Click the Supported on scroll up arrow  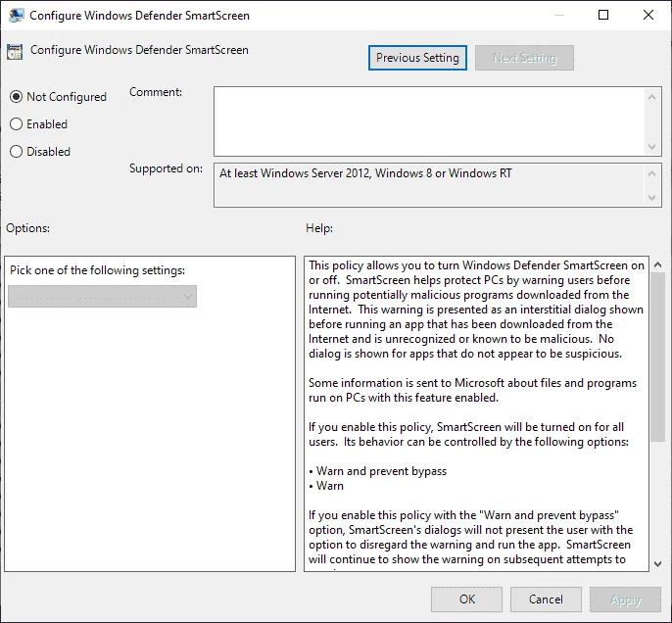651,173
